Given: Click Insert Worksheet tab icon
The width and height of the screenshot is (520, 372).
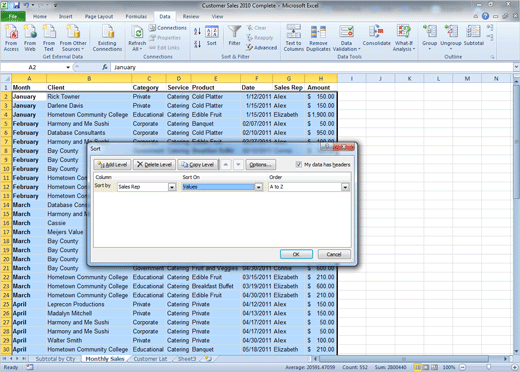Looking at the screenshot, I should [208, 359].
